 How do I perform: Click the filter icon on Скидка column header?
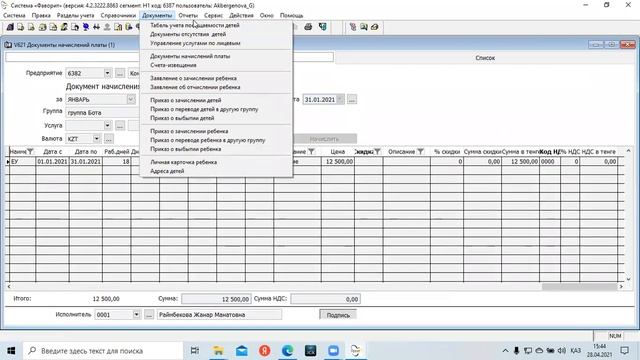pos(377,151)
